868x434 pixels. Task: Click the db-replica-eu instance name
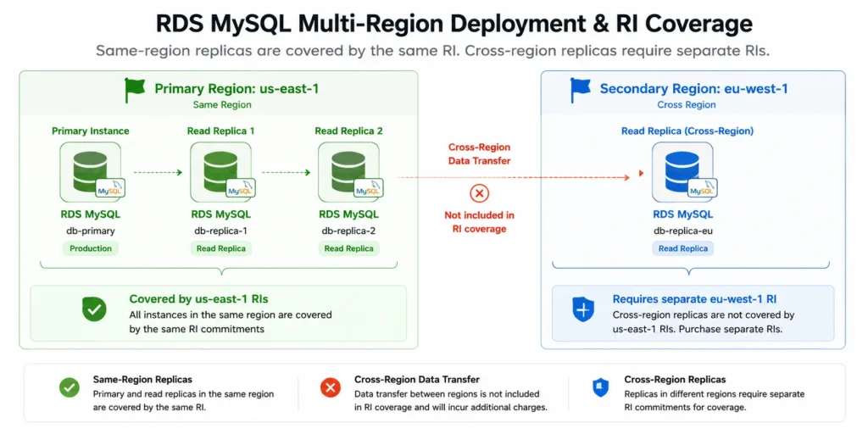(682, 231)
